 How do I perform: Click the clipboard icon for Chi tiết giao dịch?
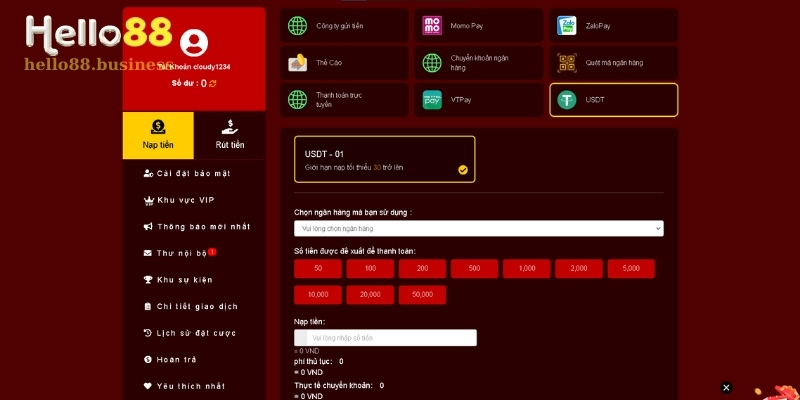148,307
